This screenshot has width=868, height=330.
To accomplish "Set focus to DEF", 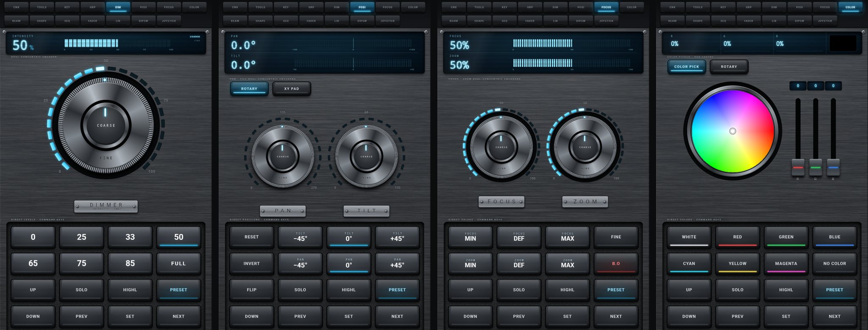I will click(x=519, y=237).
